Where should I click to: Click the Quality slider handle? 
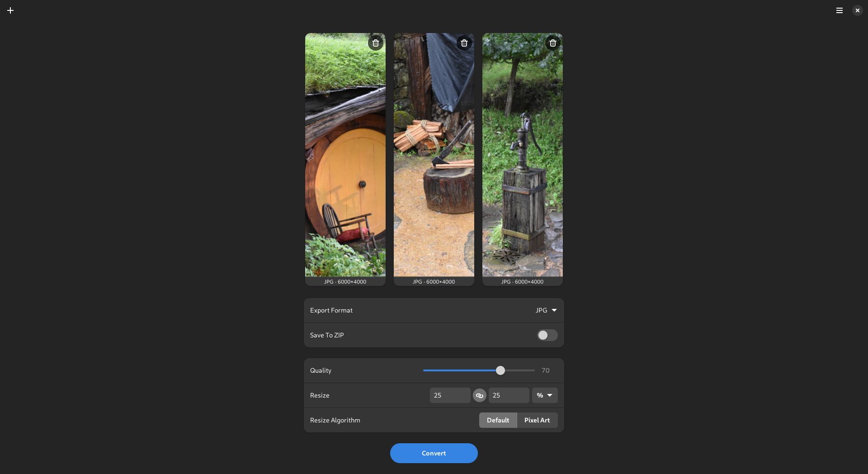click(x=500, y=370)
